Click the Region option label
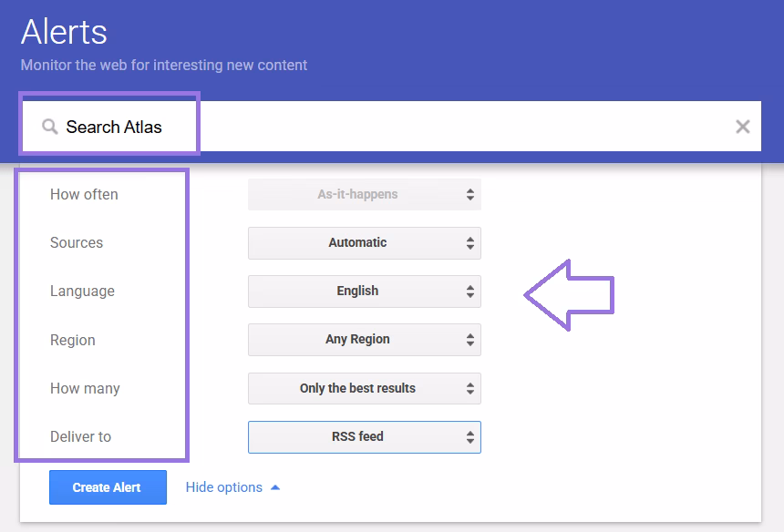This screenshot has height=532, width=784. 73,340
